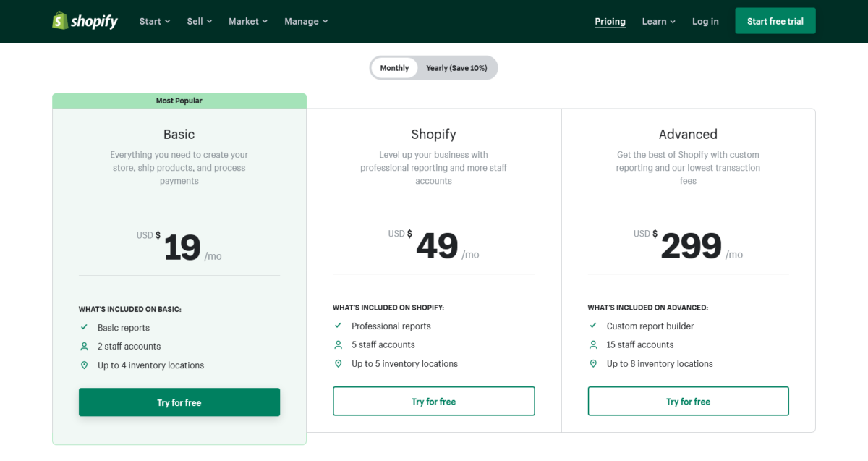Select Pricing in the navigation bar
868x461 pixels.
pyautogui.click(x=610, y=21)
